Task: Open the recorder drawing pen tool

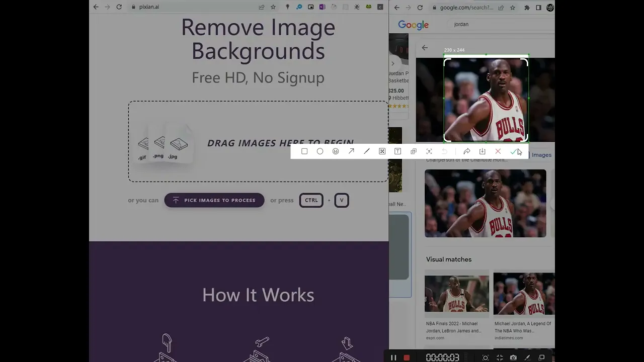Action: click(527, 357)
